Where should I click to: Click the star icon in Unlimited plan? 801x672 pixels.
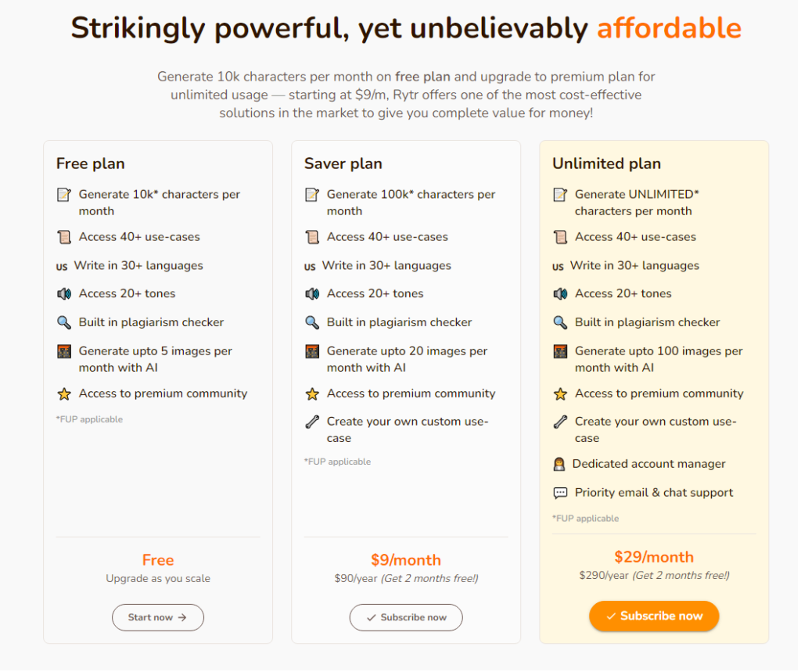coord(560,393)
